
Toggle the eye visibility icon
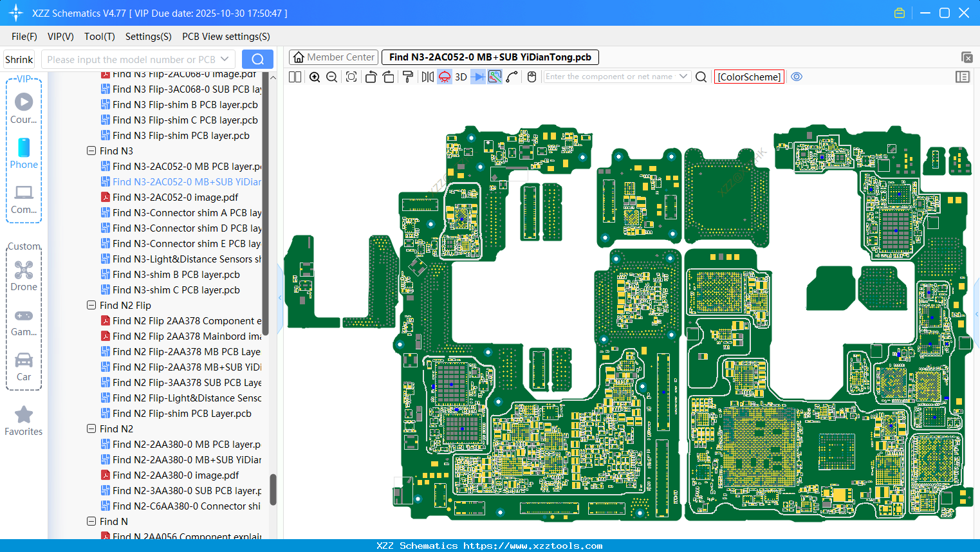tap(797, 77)
